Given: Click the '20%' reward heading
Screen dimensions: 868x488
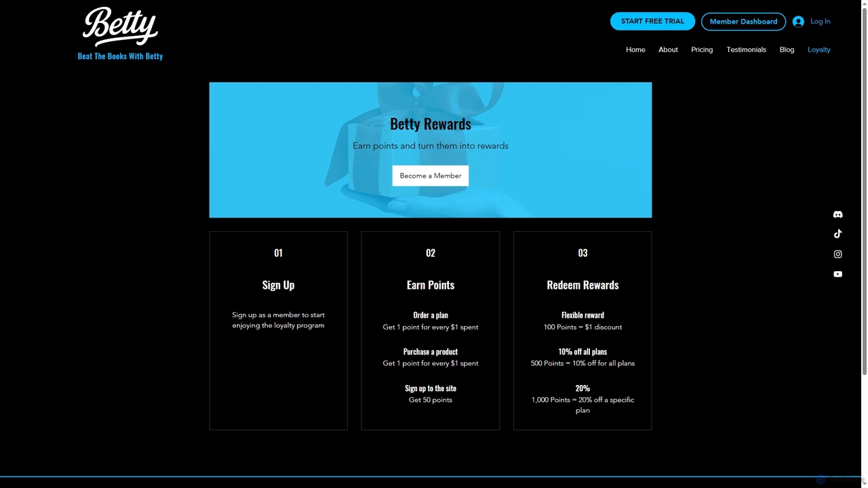Looking at the screenshot, I should coord(583,388).
